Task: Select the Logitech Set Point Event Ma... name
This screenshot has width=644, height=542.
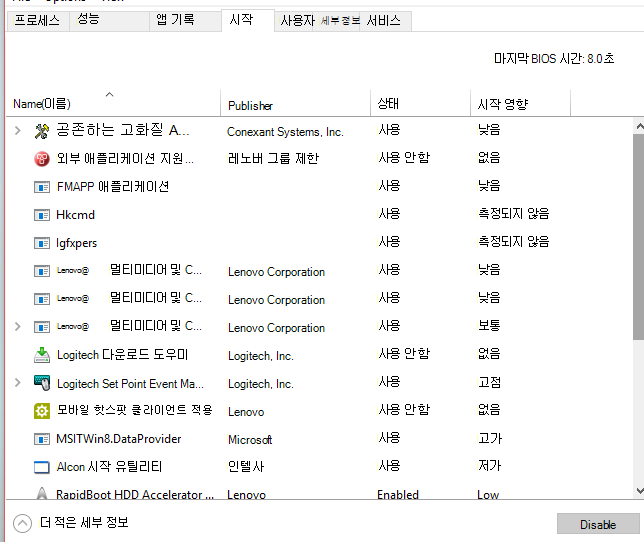Action: (130, 384)
